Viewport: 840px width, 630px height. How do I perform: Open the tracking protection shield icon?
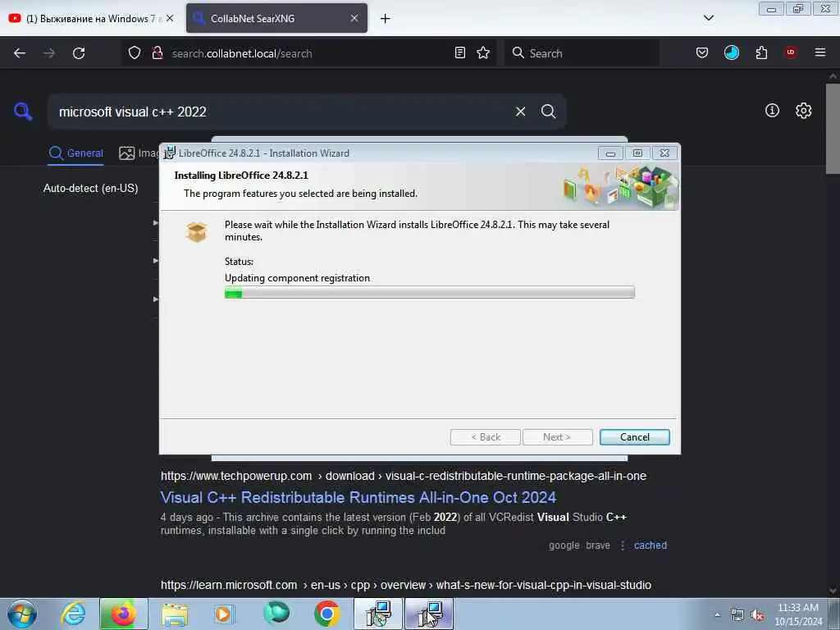135,52
